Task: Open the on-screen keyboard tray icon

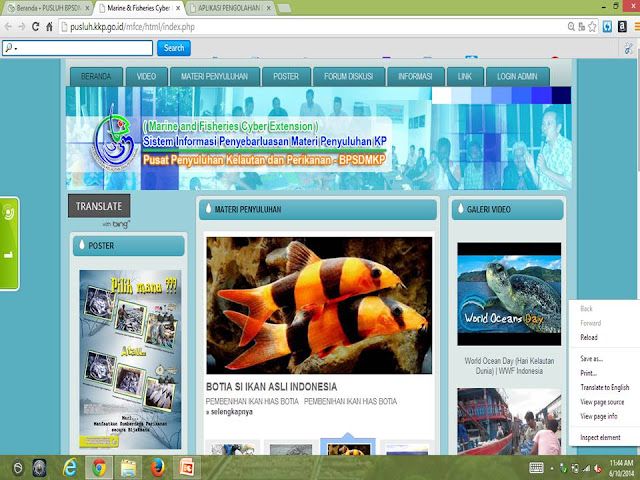Action: [536, 467]
